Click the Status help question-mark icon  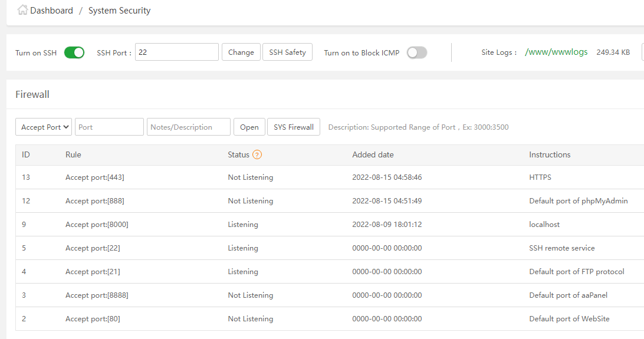tap(257, 154)
